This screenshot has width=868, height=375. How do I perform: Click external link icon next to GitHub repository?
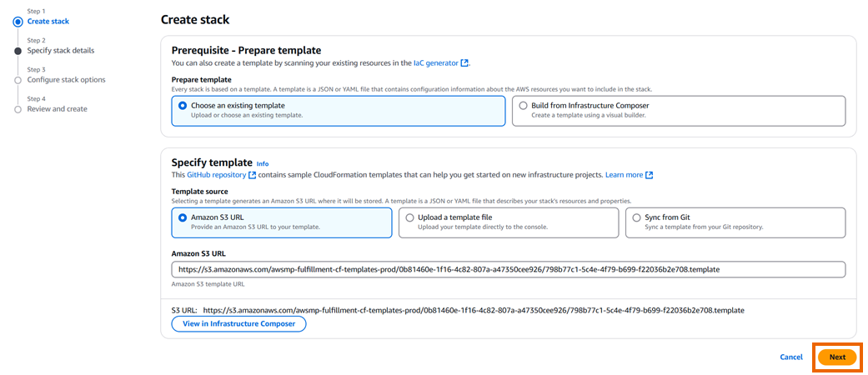tap(252, 175)
